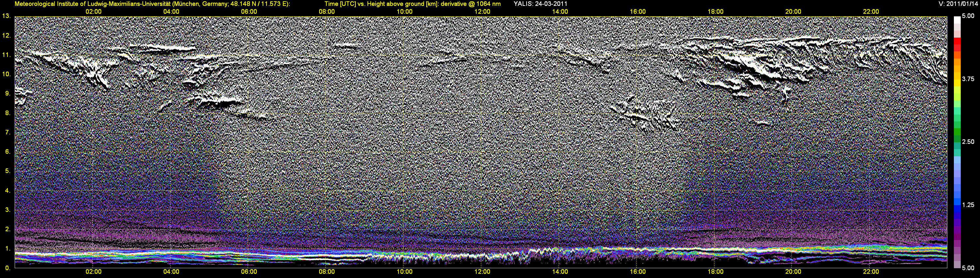
Task: Click the 3. km height axis label
Action: pos(7,210)
